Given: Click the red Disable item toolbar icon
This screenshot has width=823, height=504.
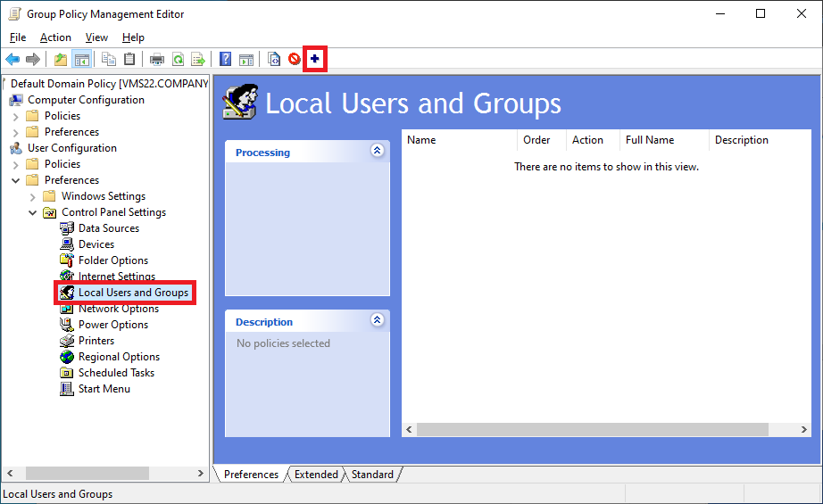Looking at the screenshot, I should [x=295, y=59].
